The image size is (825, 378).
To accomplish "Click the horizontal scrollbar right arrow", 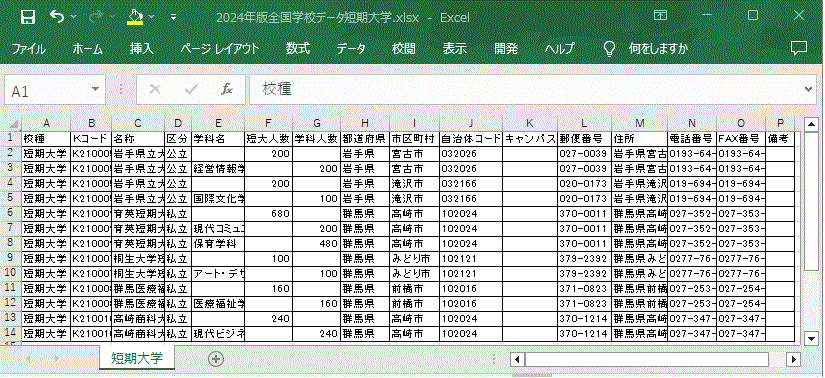I will click(793, 360).
